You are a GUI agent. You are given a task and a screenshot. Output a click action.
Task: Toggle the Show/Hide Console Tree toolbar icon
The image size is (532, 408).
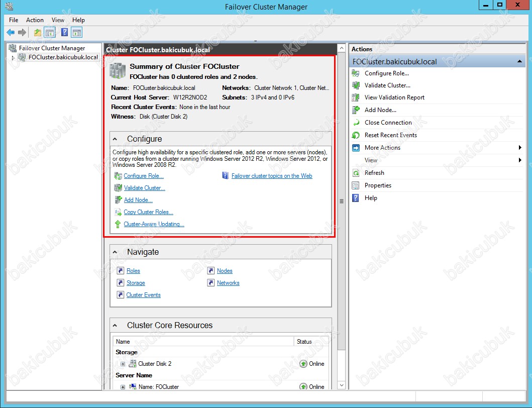coord(50,33)
